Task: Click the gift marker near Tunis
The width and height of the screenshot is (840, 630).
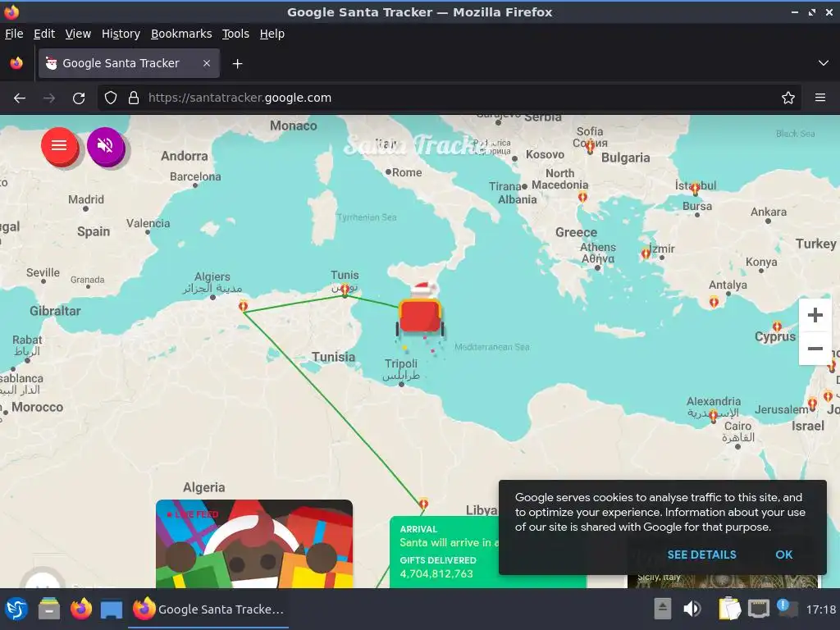Action: (x=345, y=290)
